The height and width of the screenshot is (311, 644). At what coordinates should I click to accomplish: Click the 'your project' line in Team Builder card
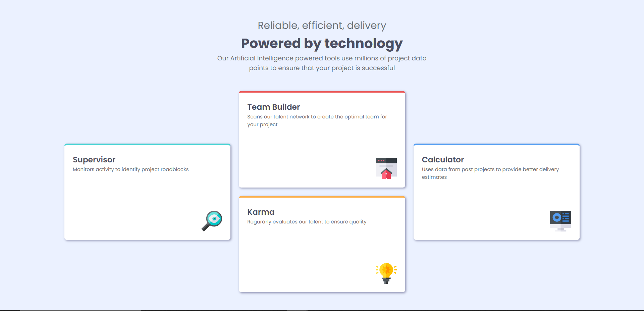(262, 124)
